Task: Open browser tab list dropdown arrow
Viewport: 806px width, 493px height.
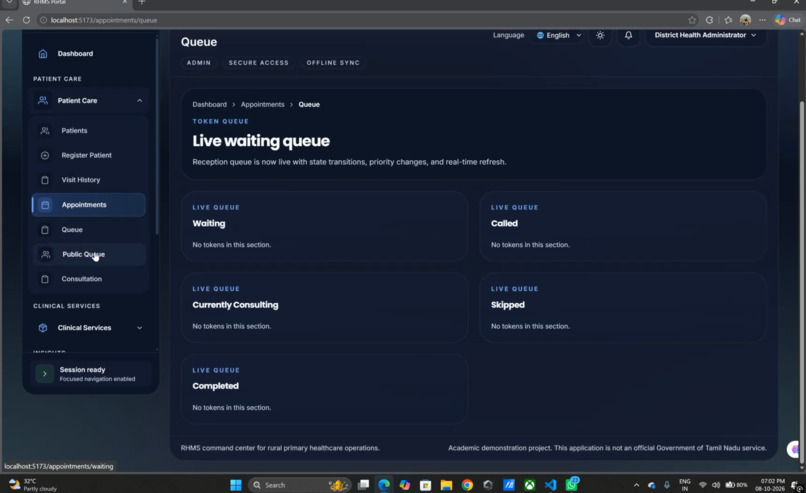Action: coord(9,3)
